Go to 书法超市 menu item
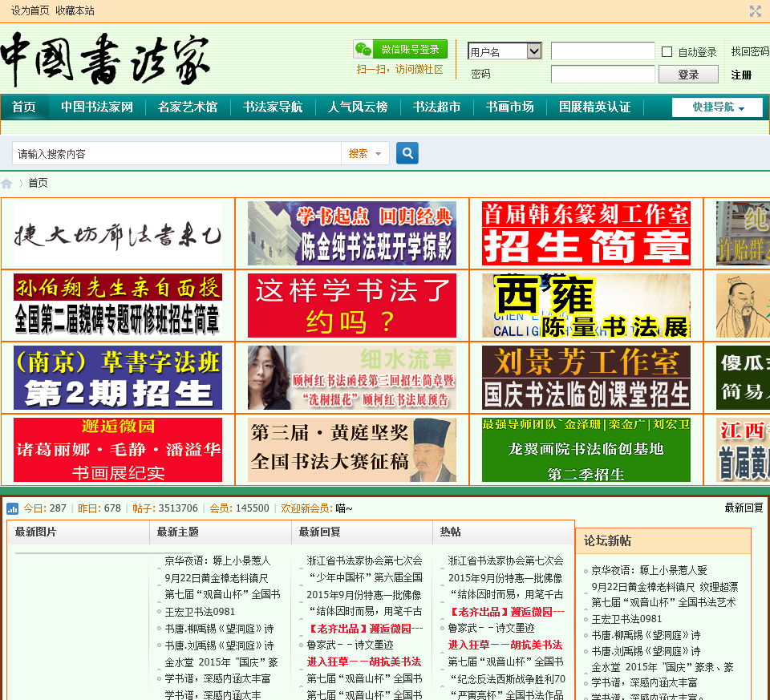 [x=436, y=107]
